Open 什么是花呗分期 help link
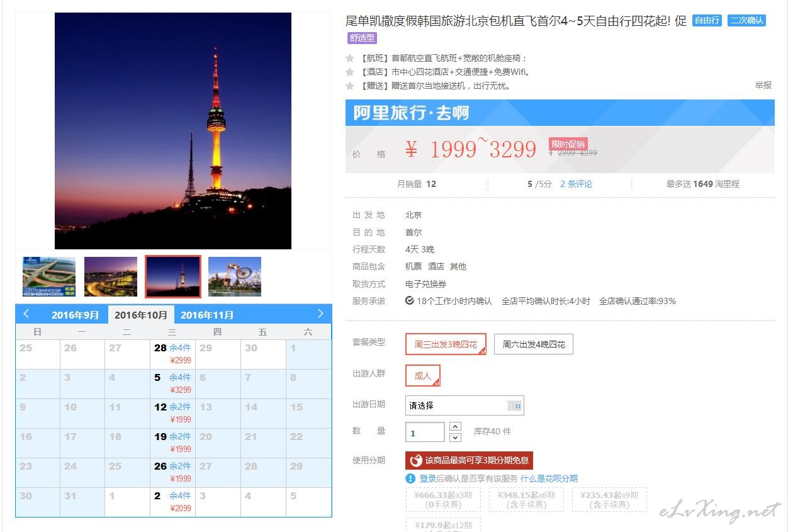788x532 pixels. coord(549,478)
